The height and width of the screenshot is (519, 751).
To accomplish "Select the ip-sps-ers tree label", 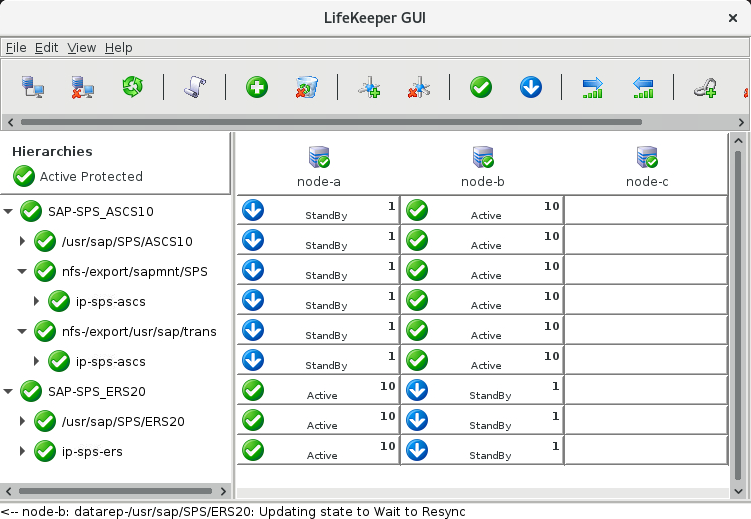I will point(92,451).
